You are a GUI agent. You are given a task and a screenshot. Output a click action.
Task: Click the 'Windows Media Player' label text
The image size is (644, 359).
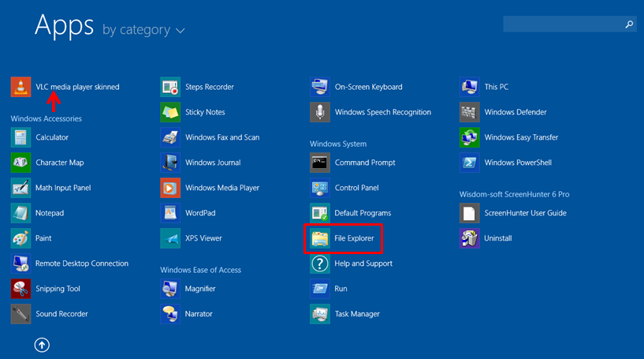(222, 188)
